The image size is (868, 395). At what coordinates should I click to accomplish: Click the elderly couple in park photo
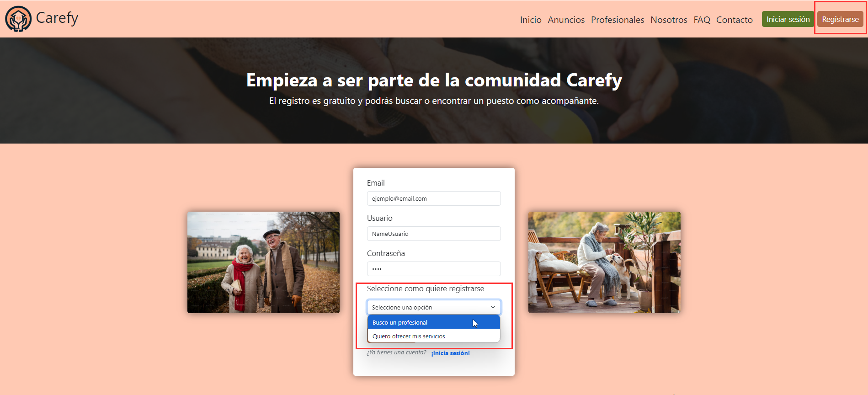click(263, 262)
